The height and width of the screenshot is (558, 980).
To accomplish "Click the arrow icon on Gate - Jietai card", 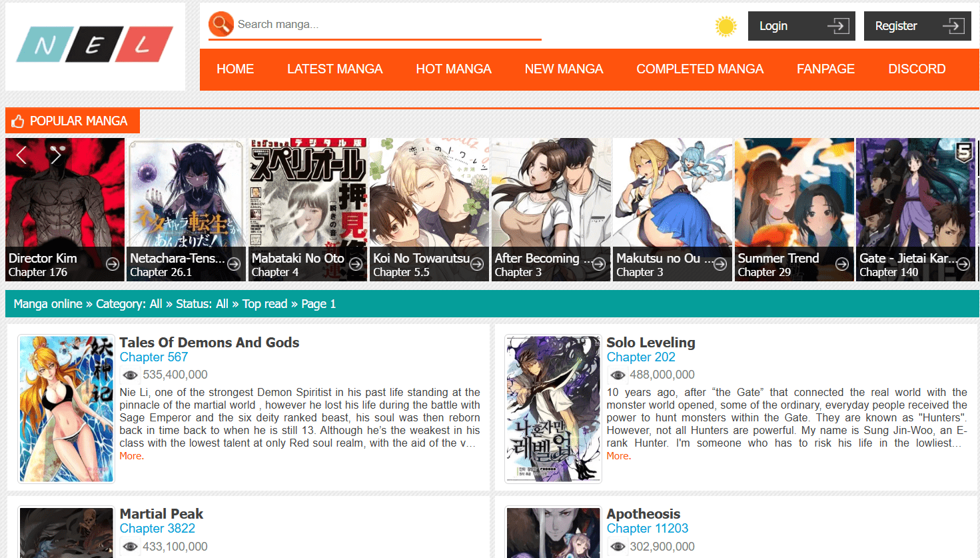I will (x=963, y=264).
